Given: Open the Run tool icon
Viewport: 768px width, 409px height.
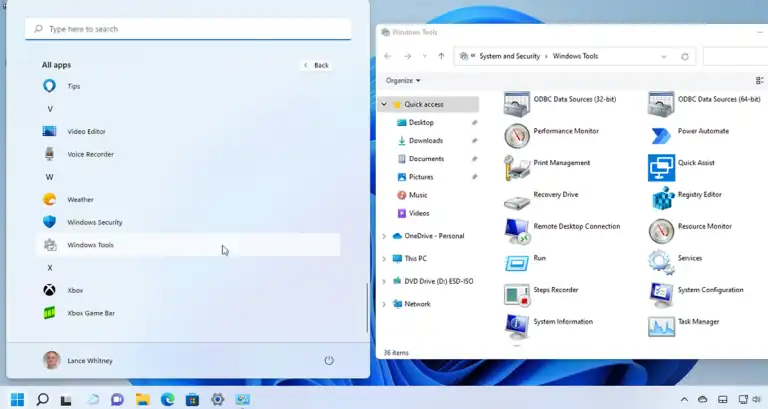Looking at the screenshot, I should [517, 263].
